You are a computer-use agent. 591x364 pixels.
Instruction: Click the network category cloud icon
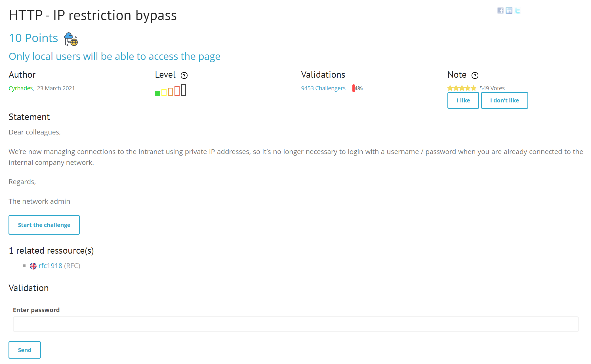71,39
